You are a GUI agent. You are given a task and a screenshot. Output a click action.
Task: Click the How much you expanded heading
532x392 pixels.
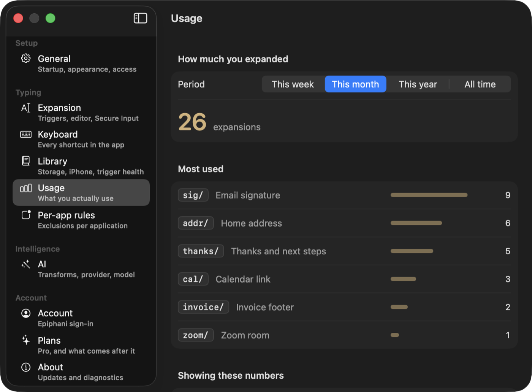pos(233,59)
